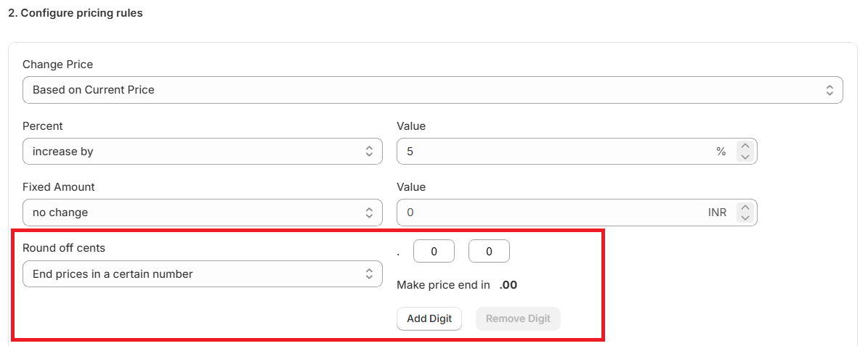Click the Round off cents label
The width and height of the screenshot is (868, 346).
(x=64, y=248)
